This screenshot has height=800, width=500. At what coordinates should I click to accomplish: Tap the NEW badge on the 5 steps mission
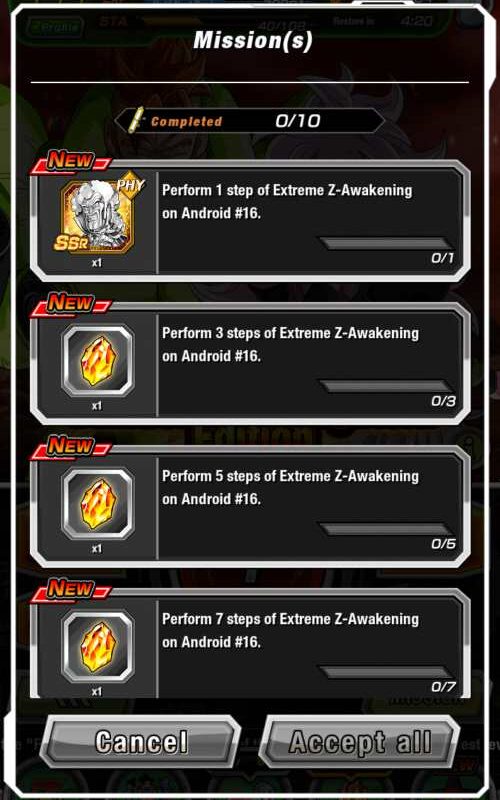(x=70, y=448)
